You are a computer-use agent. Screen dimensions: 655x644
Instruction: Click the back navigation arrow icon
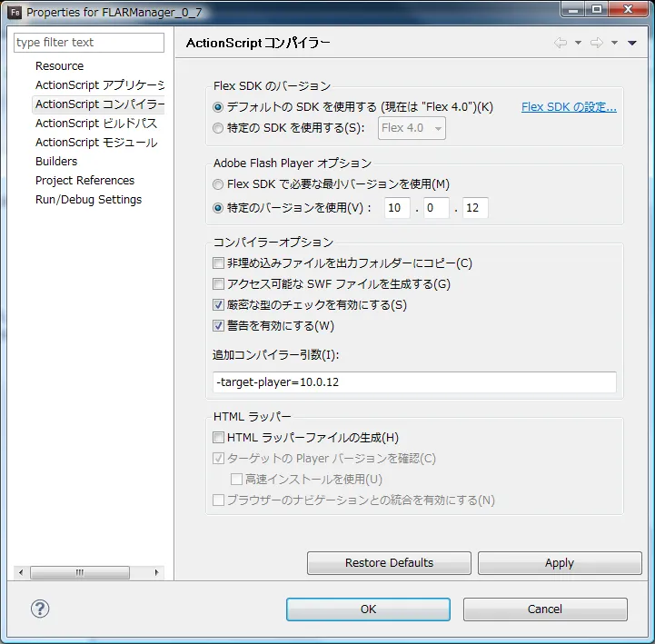[x=561, y=43]
